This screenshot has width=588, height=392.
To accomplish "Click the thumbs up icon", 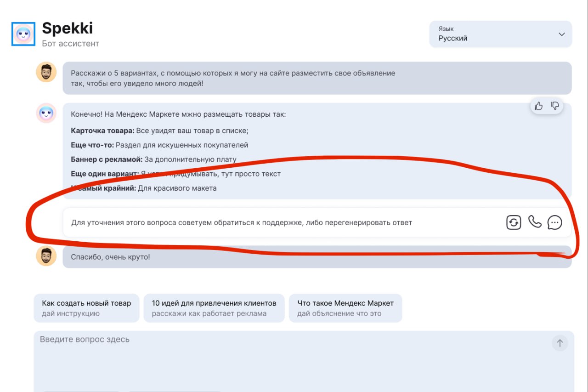I will tap(539, 106).
